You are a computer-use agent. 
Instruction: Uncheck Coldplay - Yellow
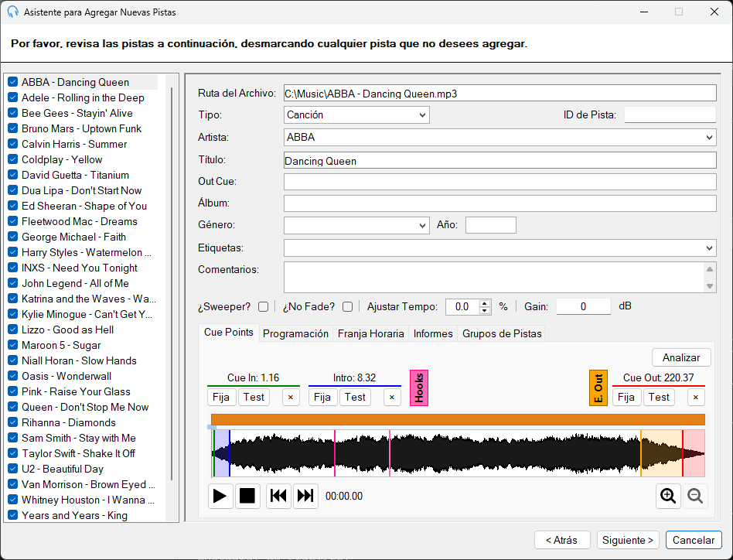coord(13,159)
